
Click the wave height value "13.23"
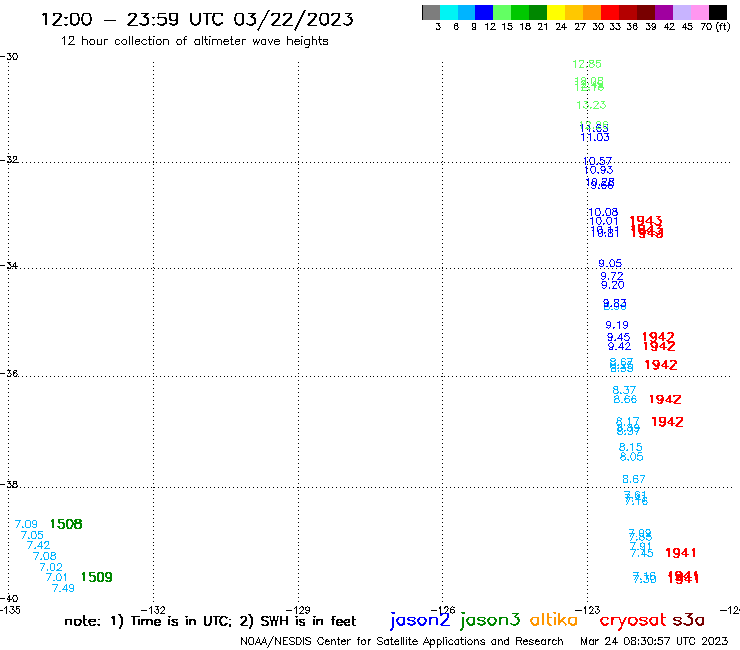591,105
